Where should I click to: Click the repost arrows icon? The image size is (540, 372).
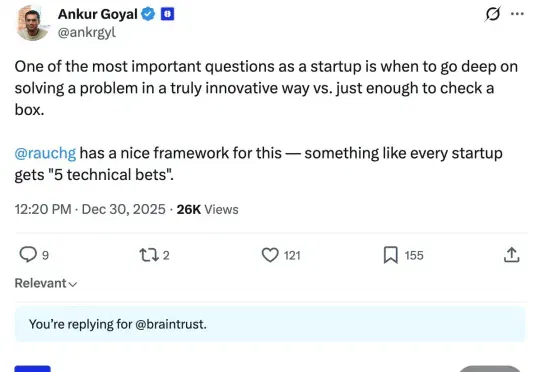click(x=149, y=255)
